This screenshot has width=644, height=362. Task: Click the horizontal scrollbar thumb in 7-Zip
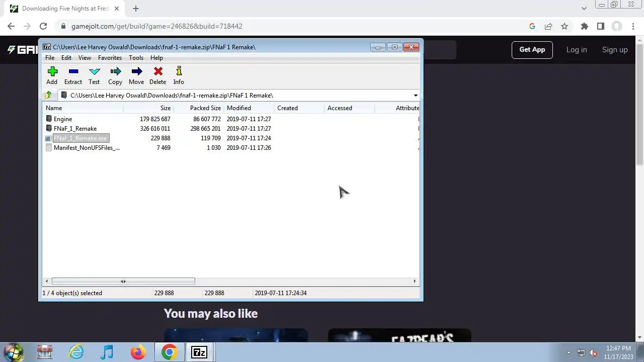tap(123, 282)
